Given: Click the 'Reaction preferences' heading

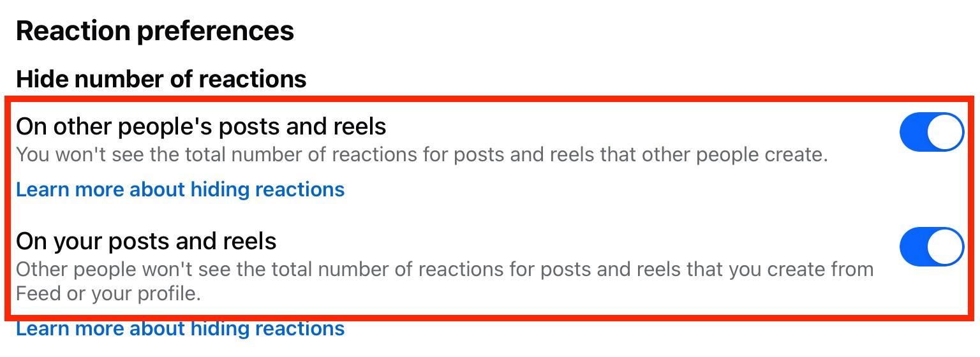Looking at the screenshot, I should click(x=155, y=31).
